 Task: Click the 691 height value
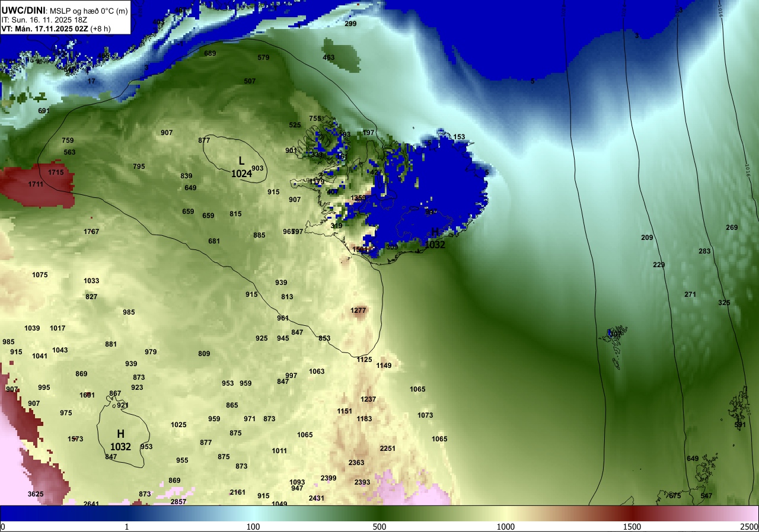[43, 111]
